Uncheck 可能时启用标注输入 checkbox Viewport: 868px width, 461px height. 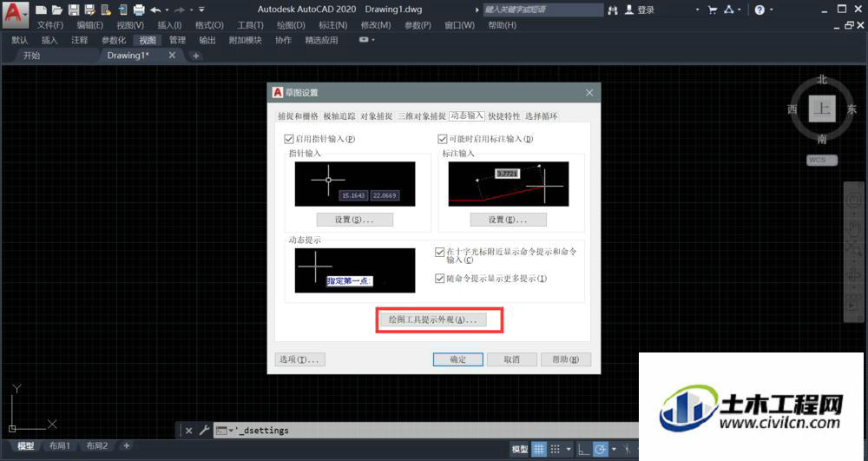coord(442,139)
